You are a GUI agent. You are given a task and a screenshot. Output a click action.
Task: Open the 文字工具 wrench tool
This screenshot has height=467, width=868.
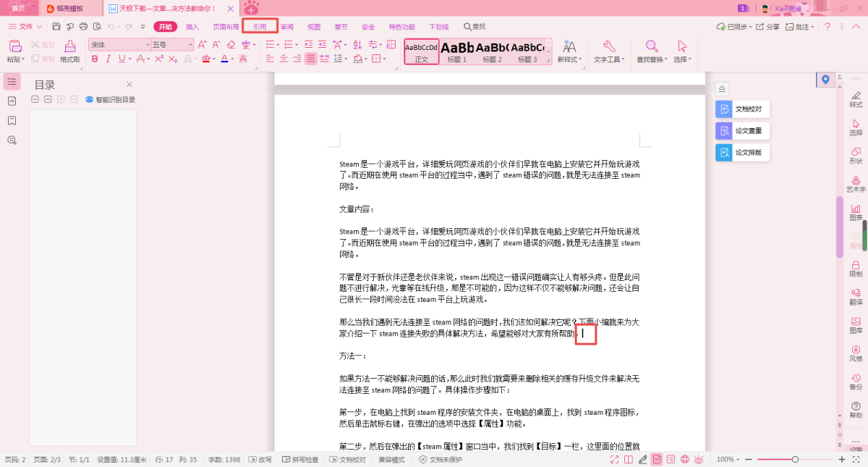tap(608, 51)
